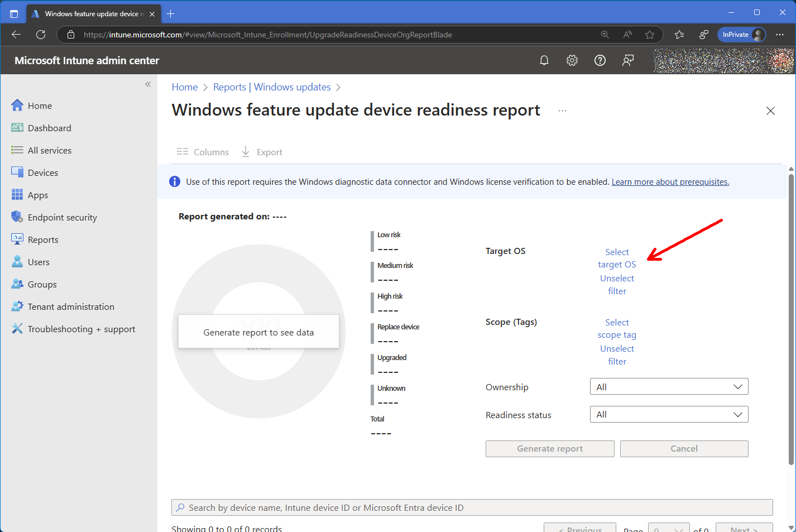Open the feedback icon in header

point(628,60)
